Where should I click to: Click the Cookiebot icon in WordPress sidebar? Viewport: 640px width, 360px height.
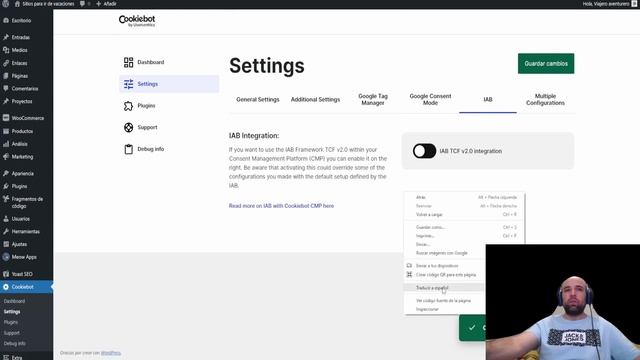click(x=6, y=287)
